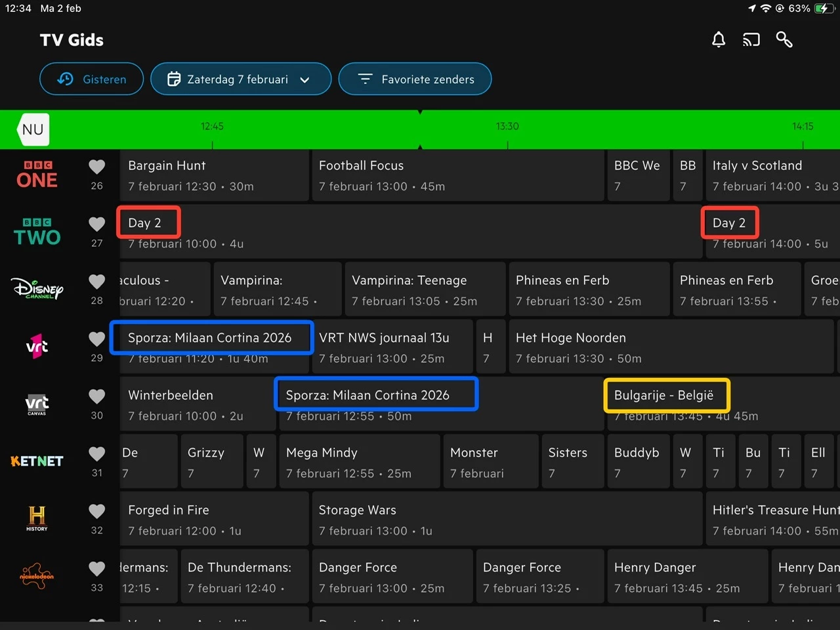Viewport: 840px width, 630px height.
Task: Favorite channel 32 History with heart
Action: (97, 511)
